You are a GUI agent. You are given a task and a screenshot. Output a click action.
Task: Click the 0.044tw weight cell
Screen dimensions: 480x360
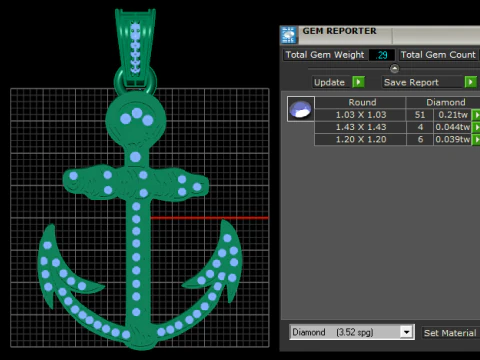point(453,127)
